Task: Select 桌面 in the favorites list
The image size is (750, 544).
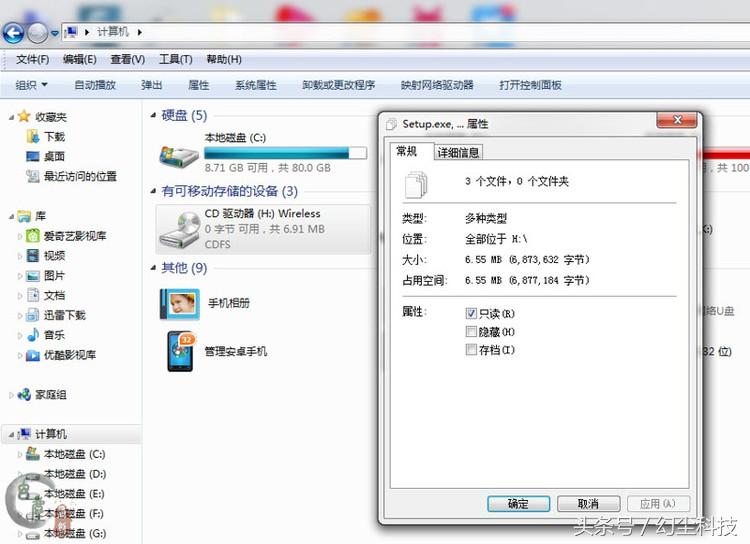Action: pos(54,156)
